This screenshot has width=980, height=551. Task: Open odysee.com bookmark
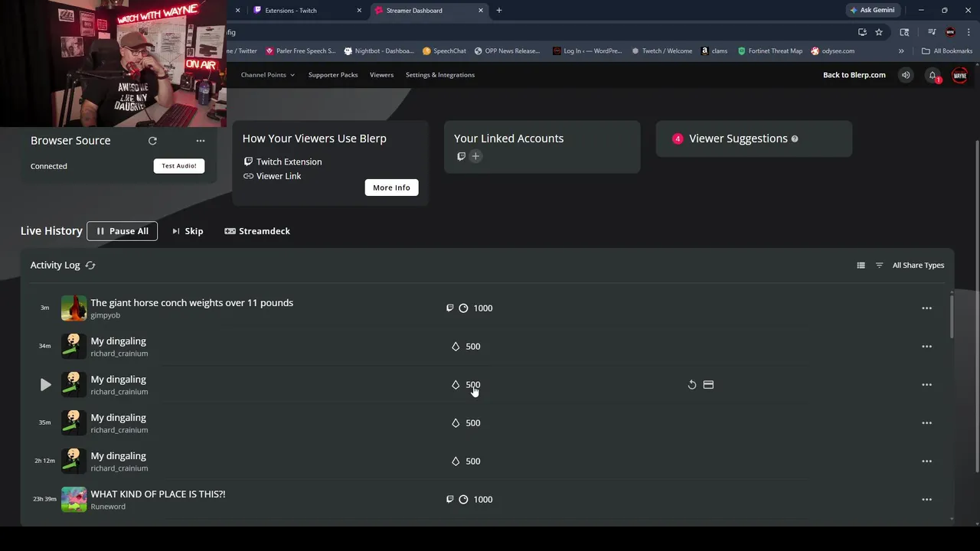pos(833,51)
